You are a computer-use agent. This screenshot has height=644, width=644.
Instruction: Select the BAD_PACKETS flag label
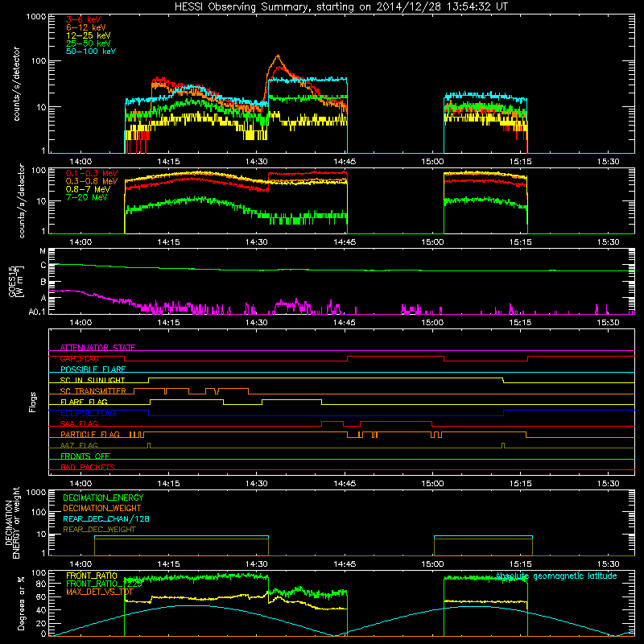(x=88, y=467)
